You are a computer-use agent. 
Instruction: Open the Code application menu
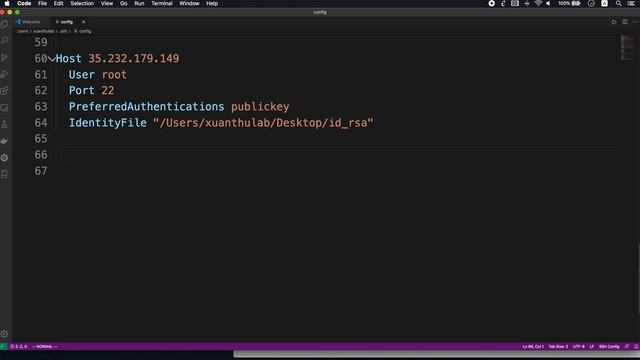24,3
